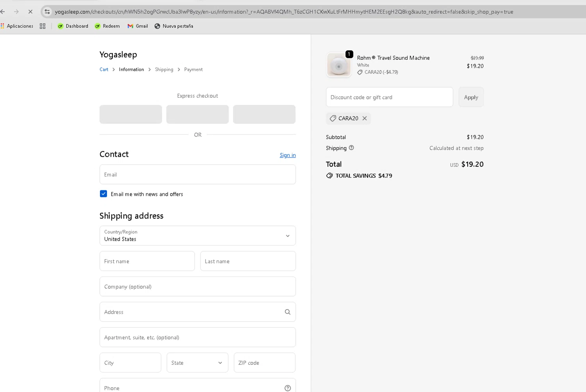Click the CARA20 discount tag chip
Image resolution: width=586 pixels, height=392 pixels.
[348, 118]
